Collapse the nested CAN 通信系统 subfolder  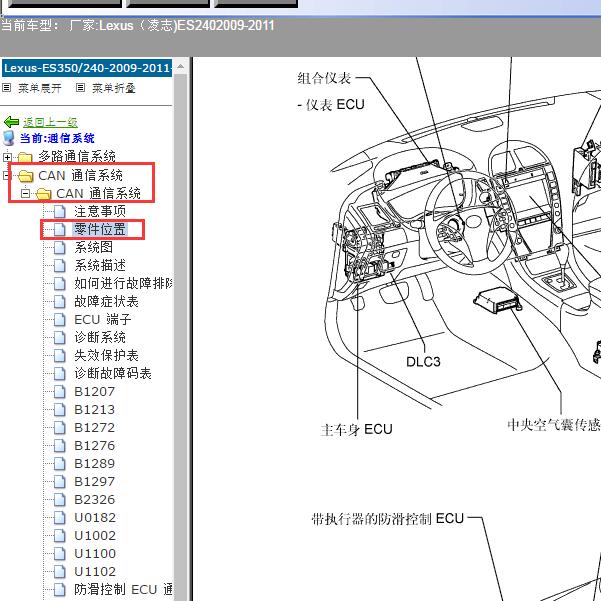pos(25,194)
